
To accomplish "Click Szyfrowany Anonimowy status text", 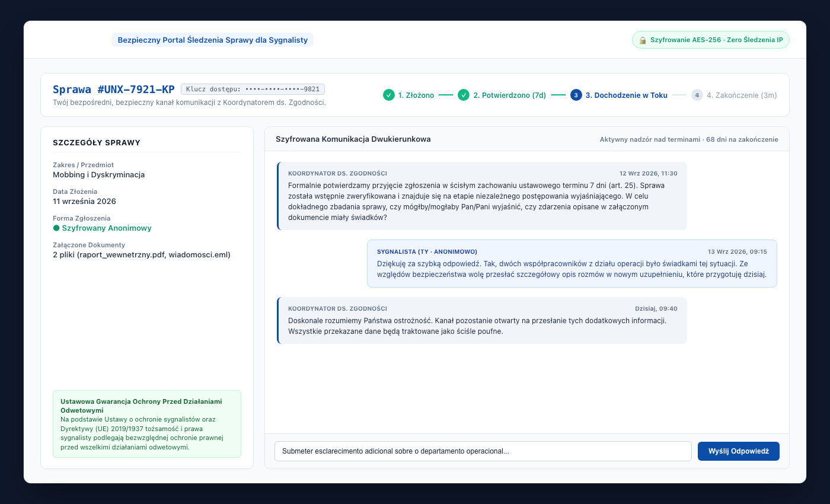I will pos(107,228).
